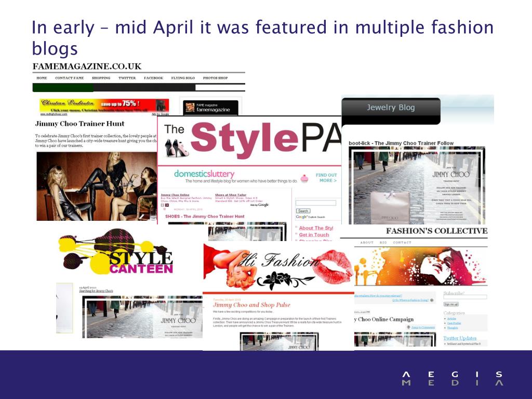Click the Jimmy Choo image on Style Canteen post
532x399 pixels.
tap(142, 317)
